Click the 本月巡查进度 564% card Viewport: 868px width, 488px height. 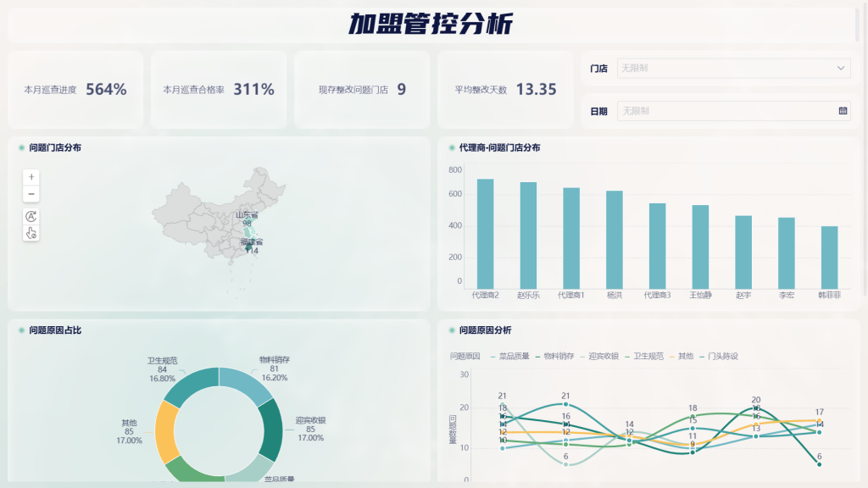pos(75,90)
